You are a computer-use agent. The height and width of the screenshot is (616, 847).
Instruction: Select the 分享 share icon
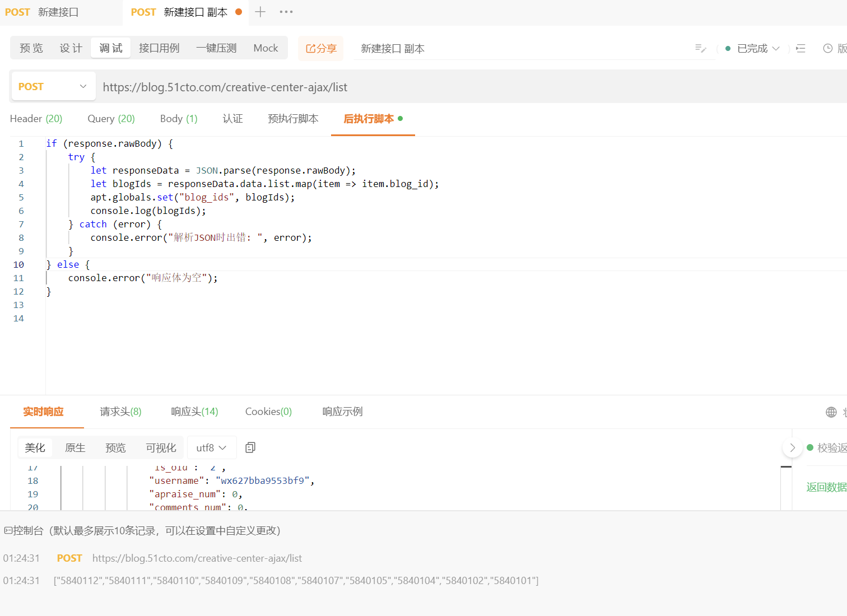[320, 48]
